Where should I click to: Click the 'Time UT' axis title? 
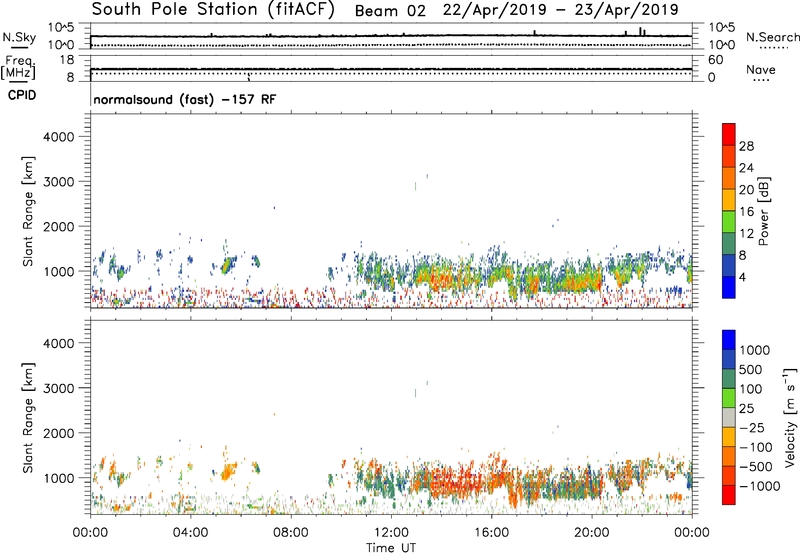(x=391, y=548)
